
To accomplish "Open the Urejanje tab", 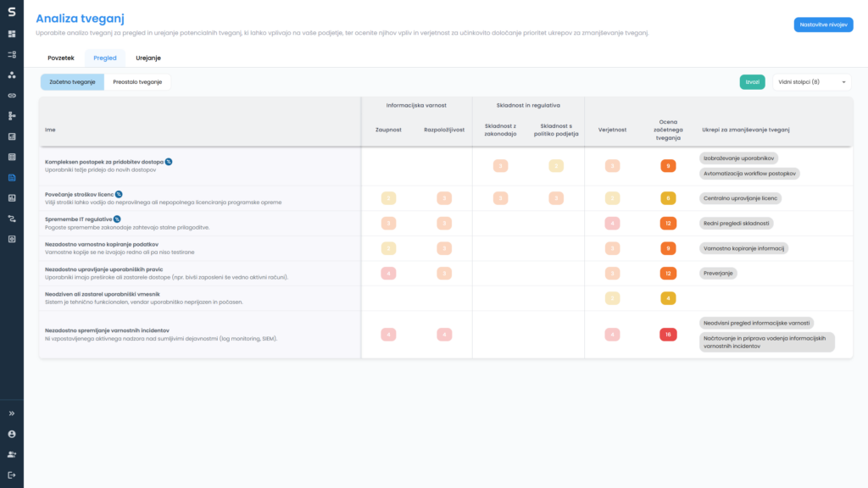I will [x=148, y=58].
